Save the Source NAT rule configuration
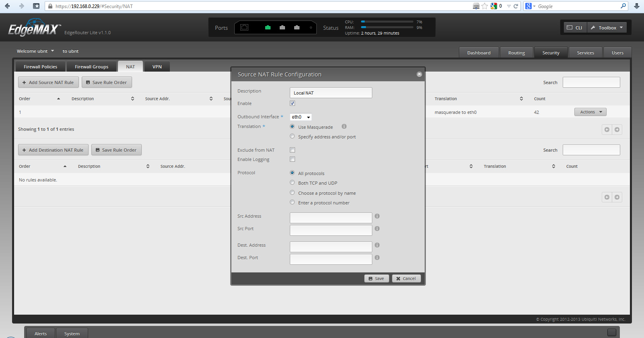The width and height of the screenshot is (644, 338). (x=376, y=278)
